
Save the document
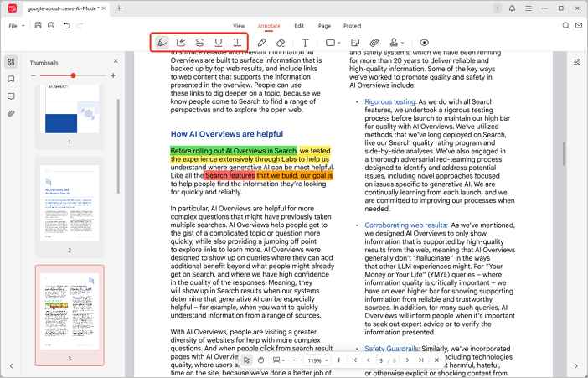38,25
